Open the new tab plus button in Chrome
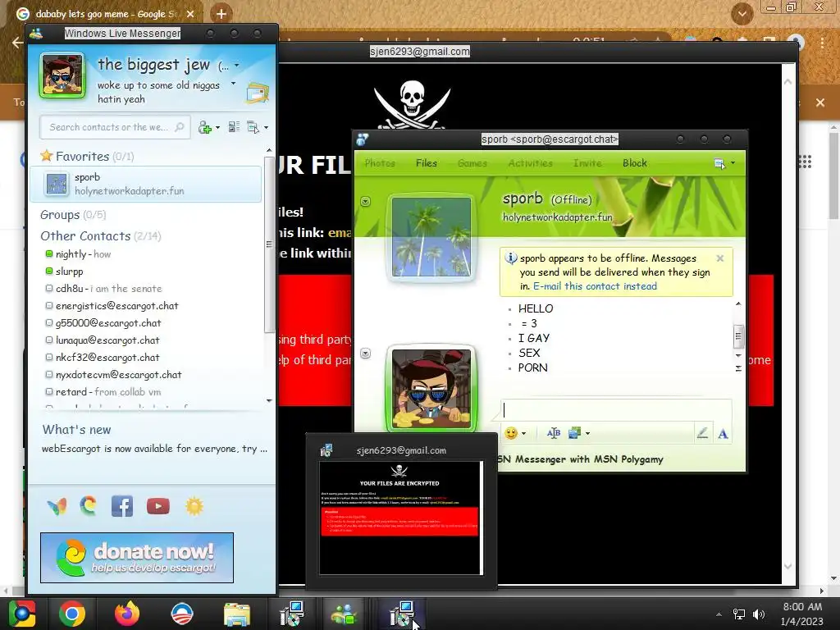Image resolution: width=840 pixels, height=630 pixels. 221,13
